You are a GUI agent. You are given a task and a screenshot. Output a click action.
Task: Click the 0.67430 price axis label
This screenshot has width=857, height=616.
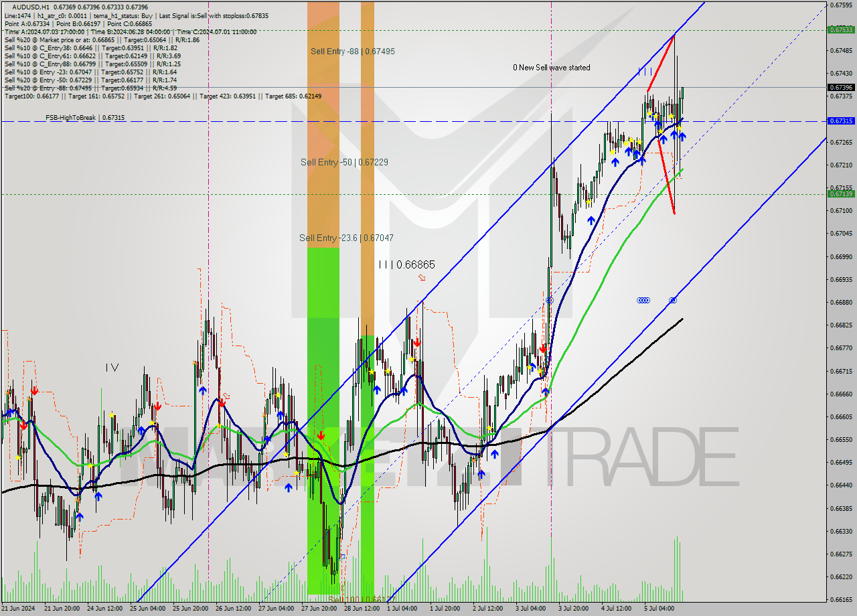(x=841, y=73)
